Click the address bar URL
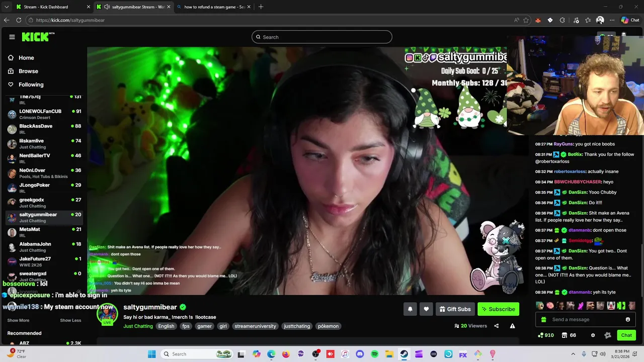This screenshot has width=644, height=362. [70, 20]
